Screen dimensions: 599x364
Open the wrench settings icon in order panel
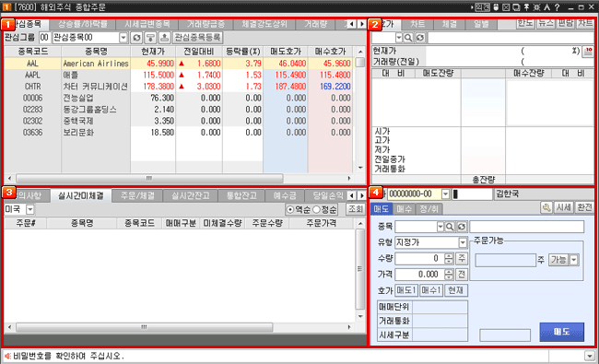(x=546, y=207)
